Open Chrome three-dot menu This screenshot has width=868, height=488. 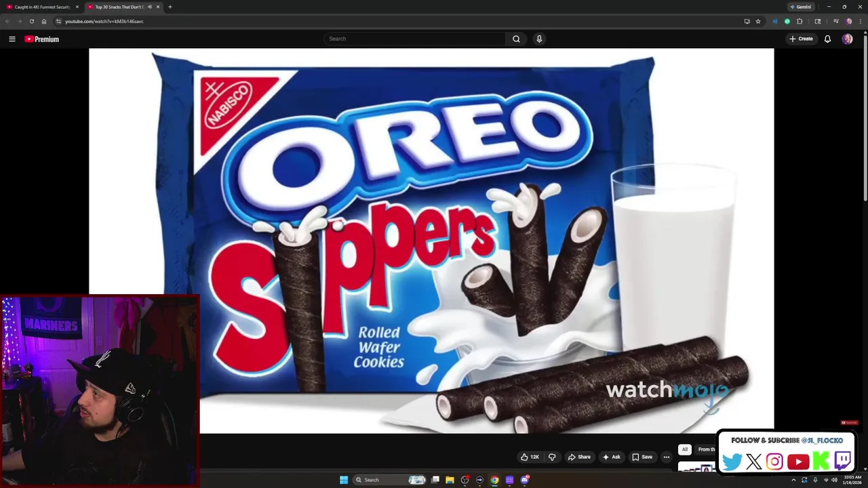(x=860, y=21)
